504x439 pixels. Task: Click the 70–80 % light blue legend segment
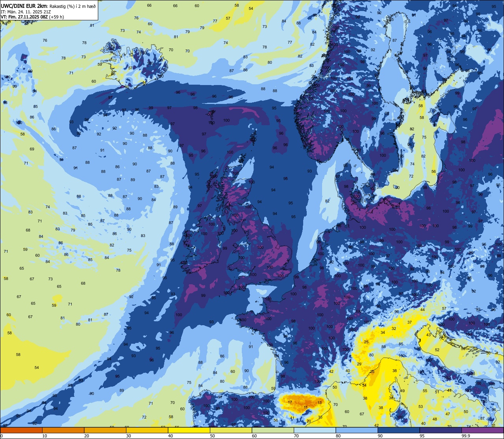(315, 430)
